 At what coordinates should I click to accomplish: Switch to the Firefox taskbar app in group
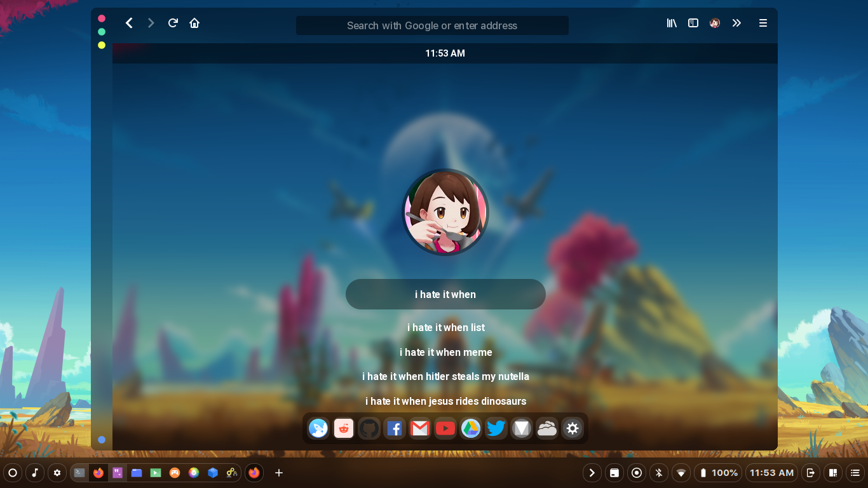pos(98,473)
